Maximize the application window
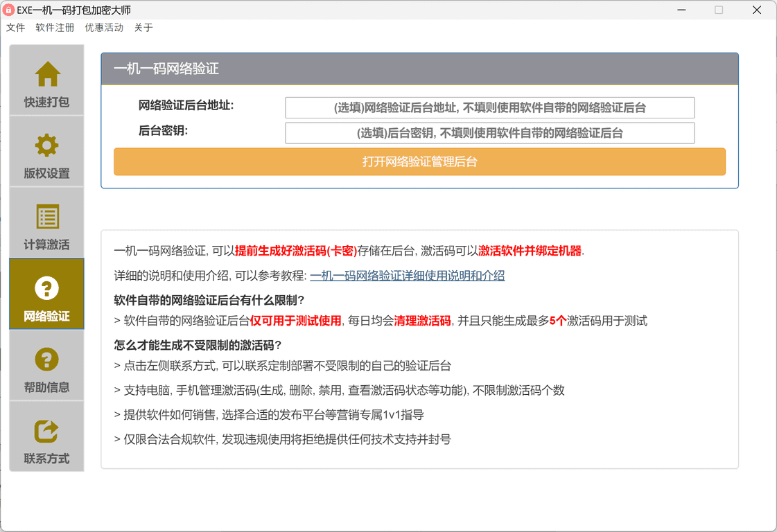Screen dimensions: 777x532 719,10
